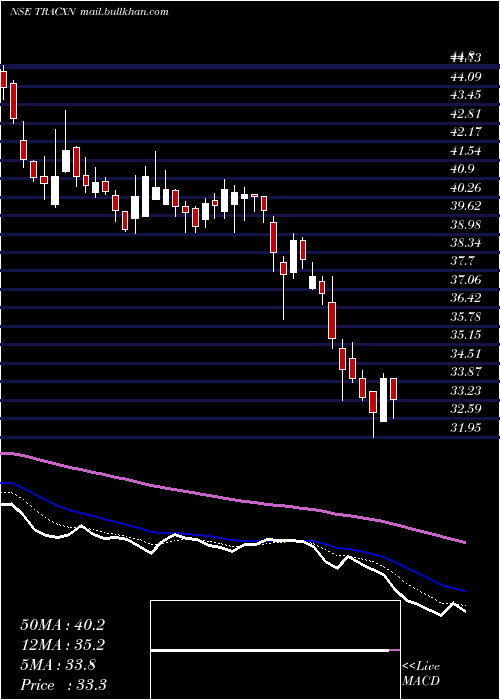The image size is (500, 700).
Task: Click the 38.34 price axis label
Action: point(466,243)
